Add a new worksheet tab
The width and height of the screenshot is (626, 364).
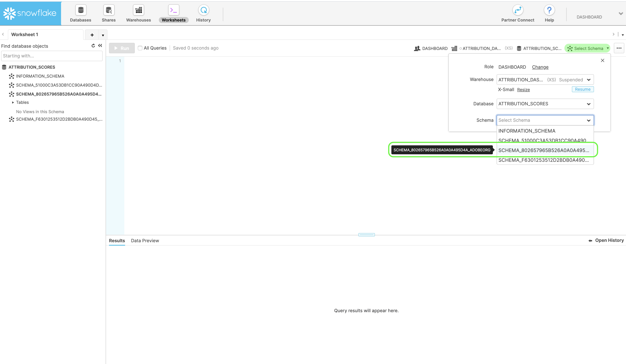click(x=92, y=35)
